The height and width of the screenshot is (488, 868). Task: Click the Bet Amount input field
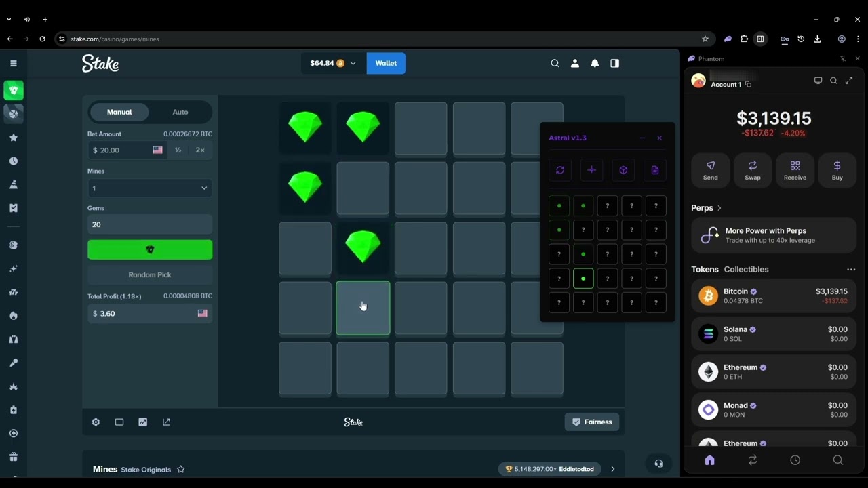127,150
